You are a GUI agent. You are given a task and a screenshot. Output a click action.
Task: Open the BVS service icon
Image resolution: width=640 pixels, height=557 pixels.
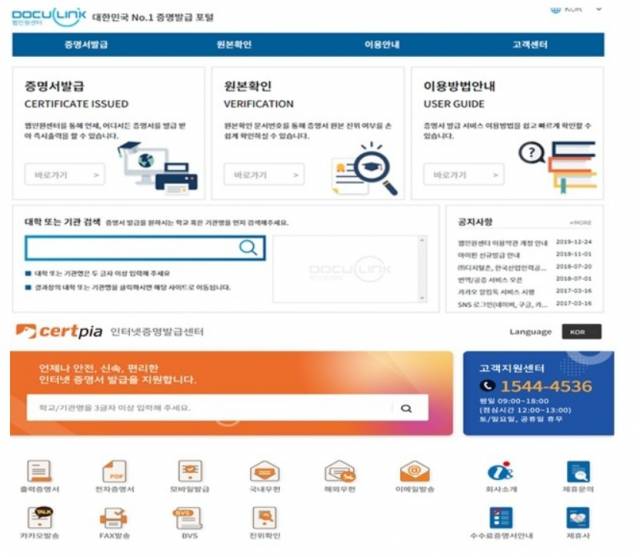(x=190, y=518)
